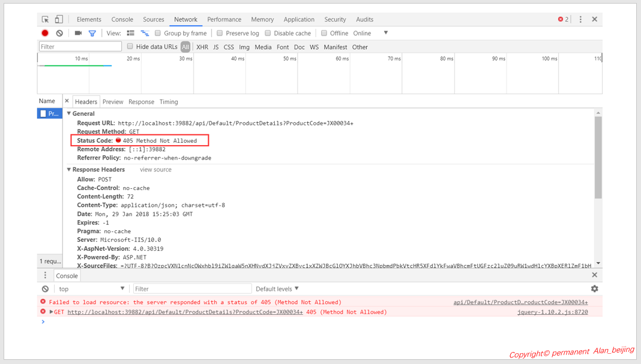
Task: Click the red error count indicator
Action: 564,19
